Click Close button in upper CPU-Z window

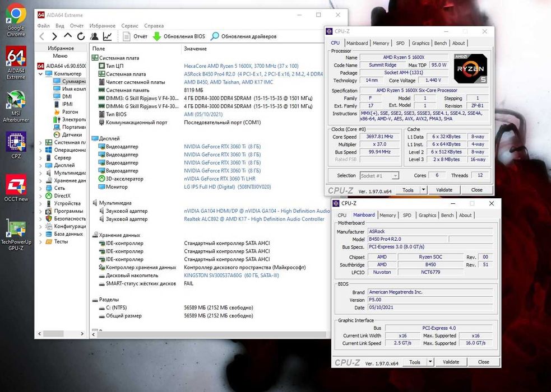coord(476,190)
